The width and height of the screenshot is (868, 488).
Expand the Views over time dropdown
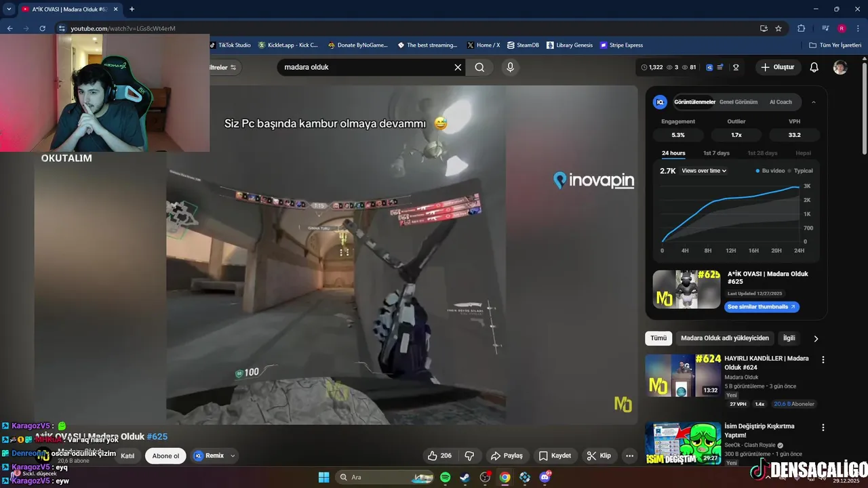(x=704, y=171)
